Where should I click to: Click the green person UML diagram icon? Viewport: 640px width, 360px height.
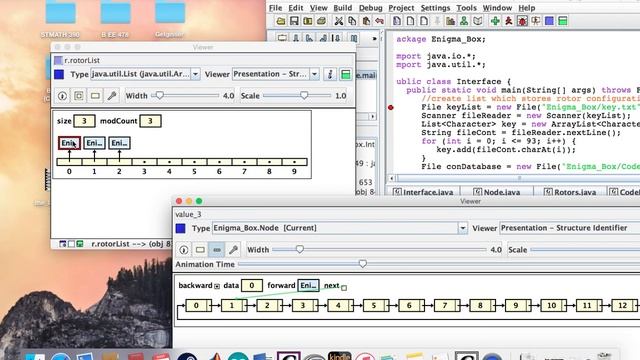click(x=464, y=21)
